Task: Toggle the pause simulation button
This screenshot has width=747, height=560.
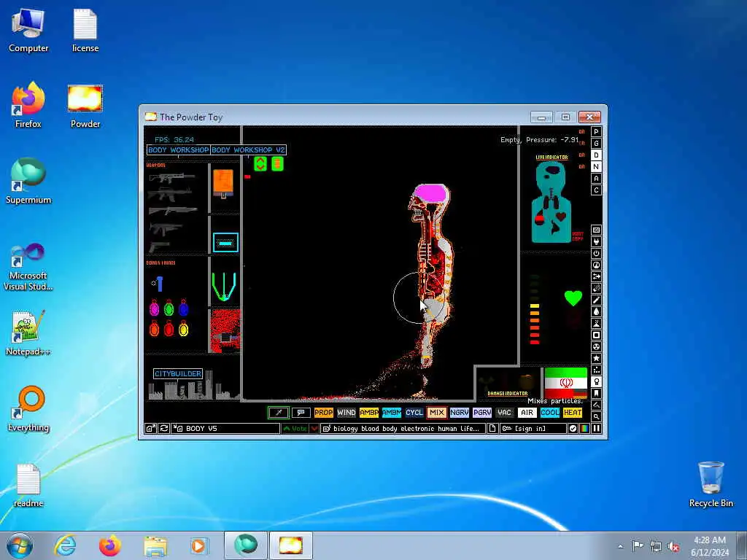Action: (x=596, y=429)
